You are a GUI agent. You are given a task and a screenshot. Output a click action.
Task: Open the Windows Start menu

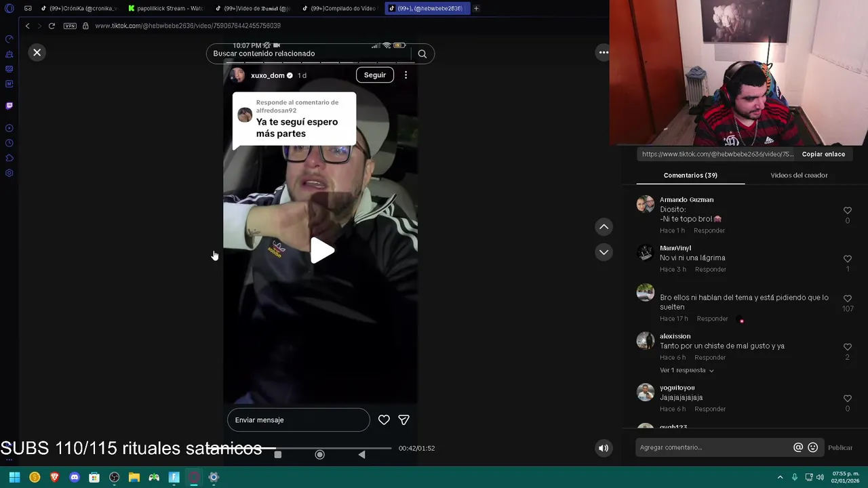tap(14, 477)
